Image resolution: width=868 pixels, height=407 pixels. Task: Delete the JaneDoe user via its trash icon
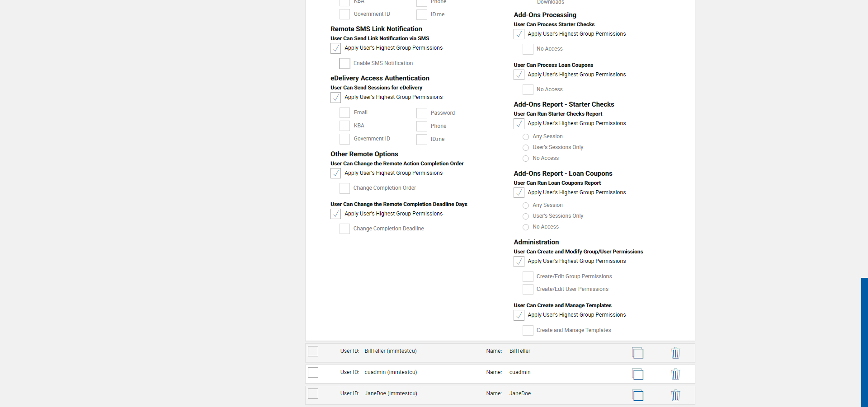(675, 395)
